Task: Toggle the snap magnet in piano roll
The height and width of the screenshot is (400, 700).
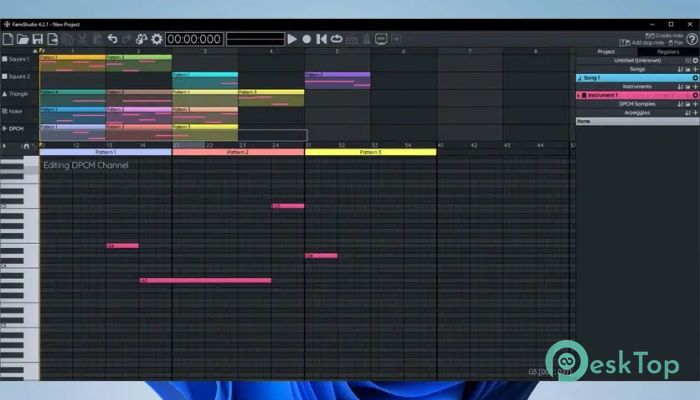Action: pos(26,146)
